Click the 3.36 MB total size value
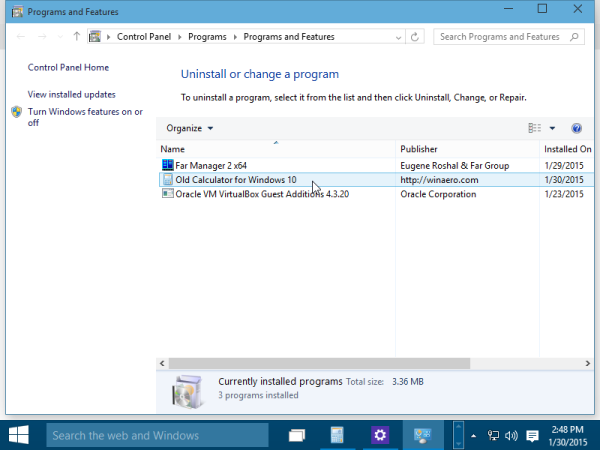Screen dimensions: 600x450 tap(408, 382)
